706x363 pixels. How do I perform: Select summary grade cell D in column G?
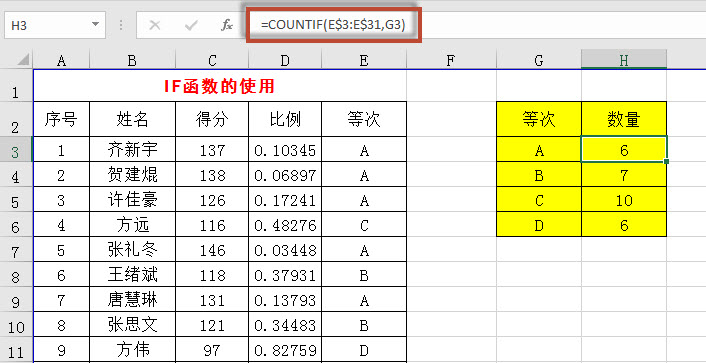[539, 225]
